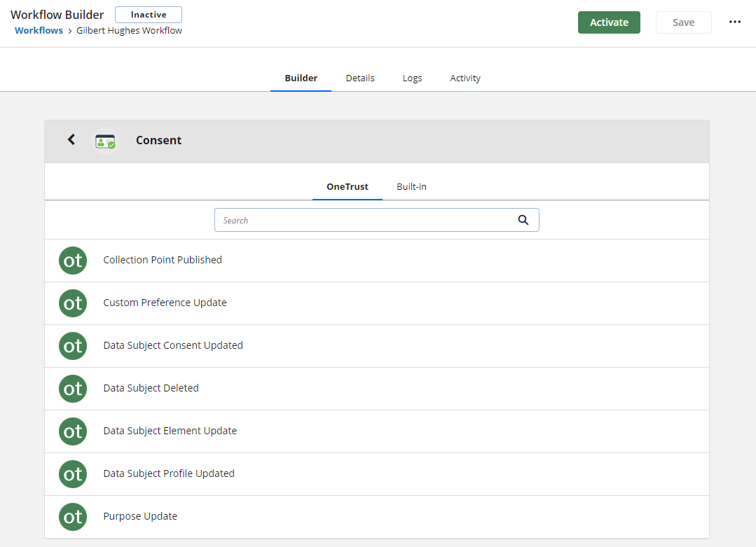Switch to the Activity tab
The height and width of the screenshot is (547, 756).
(x=465, y=78)
